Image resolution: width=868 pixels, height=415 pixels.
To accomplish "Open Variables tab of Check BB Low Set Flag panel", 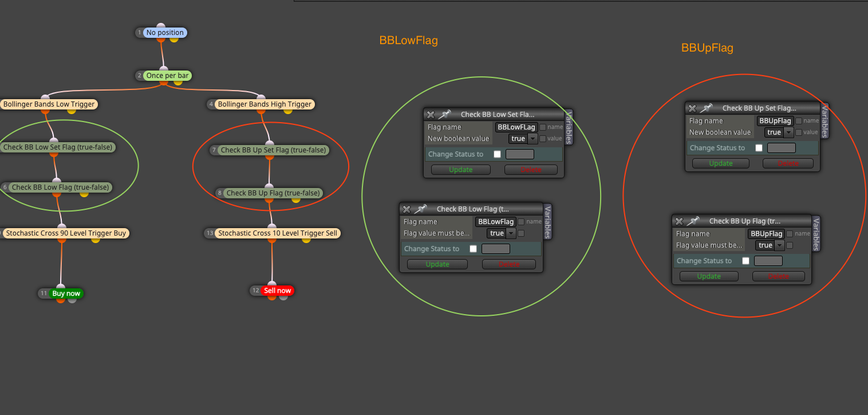I will click(569, 127).
